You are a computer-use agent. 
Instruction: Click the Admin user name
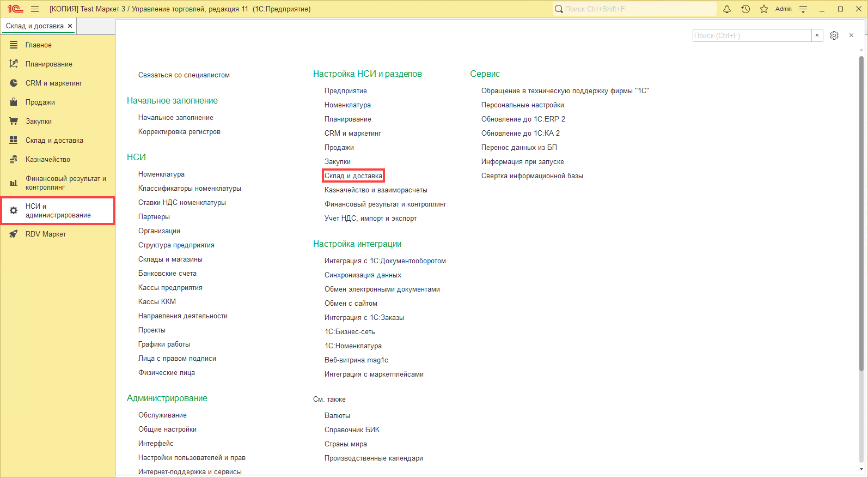(784, 9)
